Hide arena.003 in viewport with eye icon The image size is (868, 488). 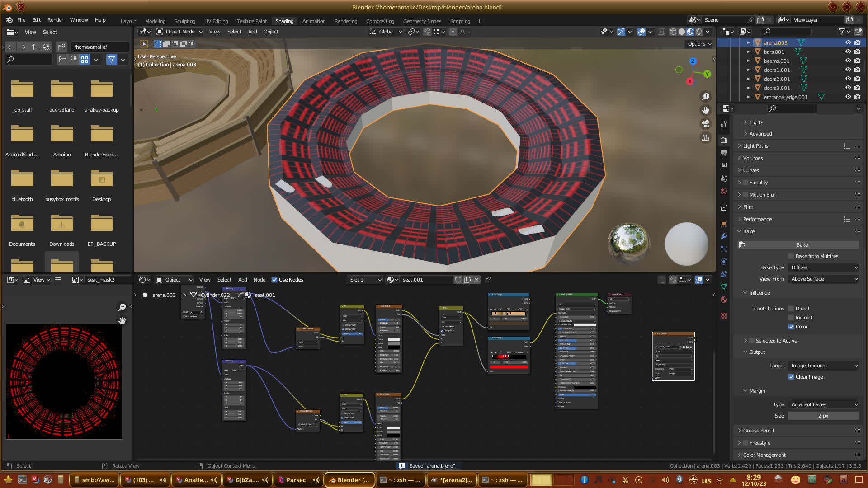(848, 42)
